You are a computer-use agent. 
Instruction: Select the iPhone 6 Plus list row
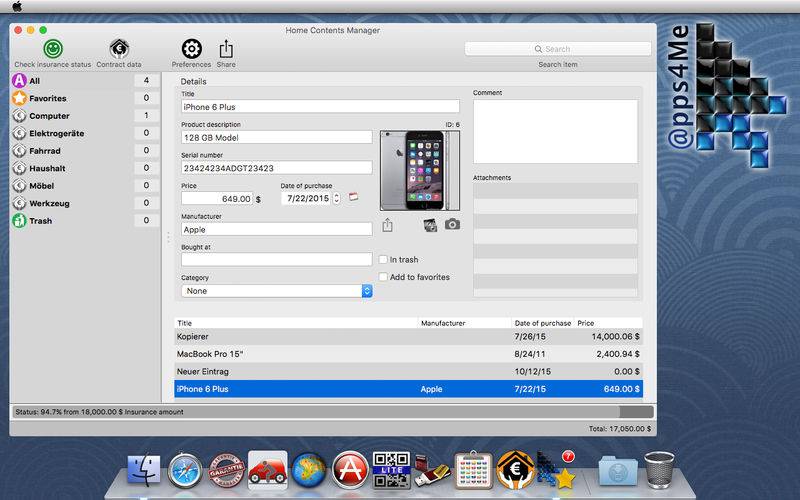tap(408, 389)
